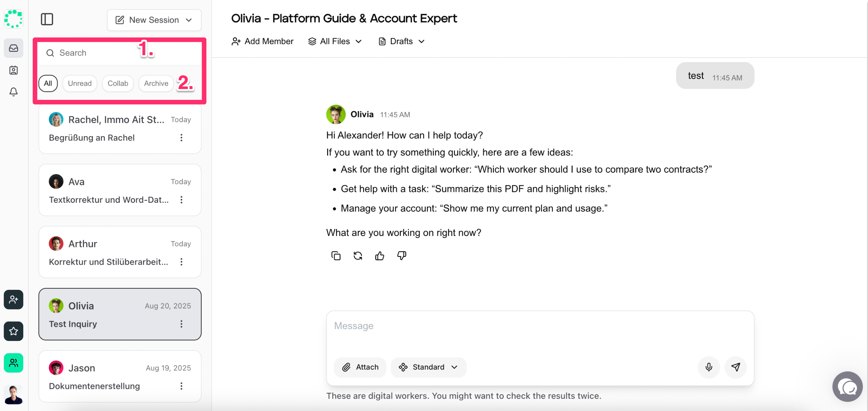Click the microphone voice input icon
The width and height of the screenshot is (868, 411).
tap(708, 367)
